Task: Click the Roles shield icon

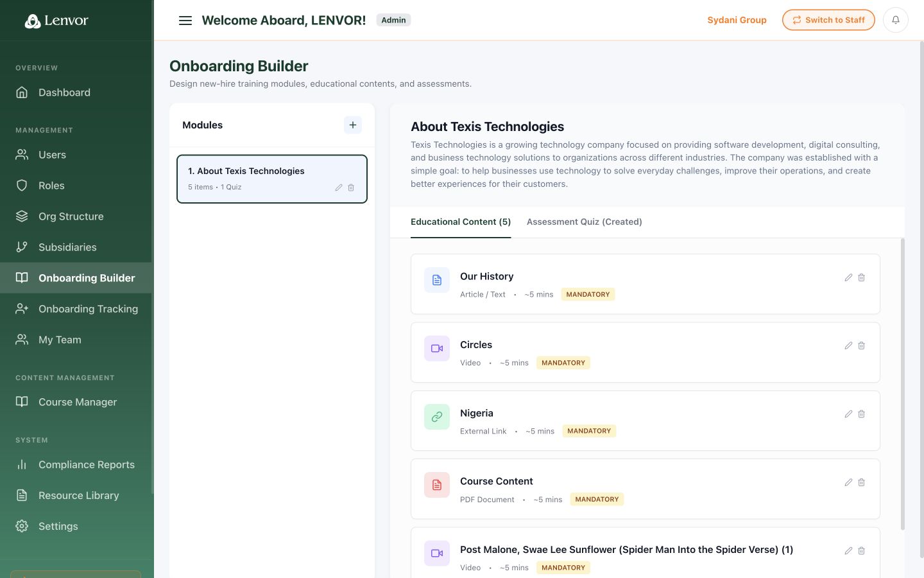Action: [x=22, y=186]
